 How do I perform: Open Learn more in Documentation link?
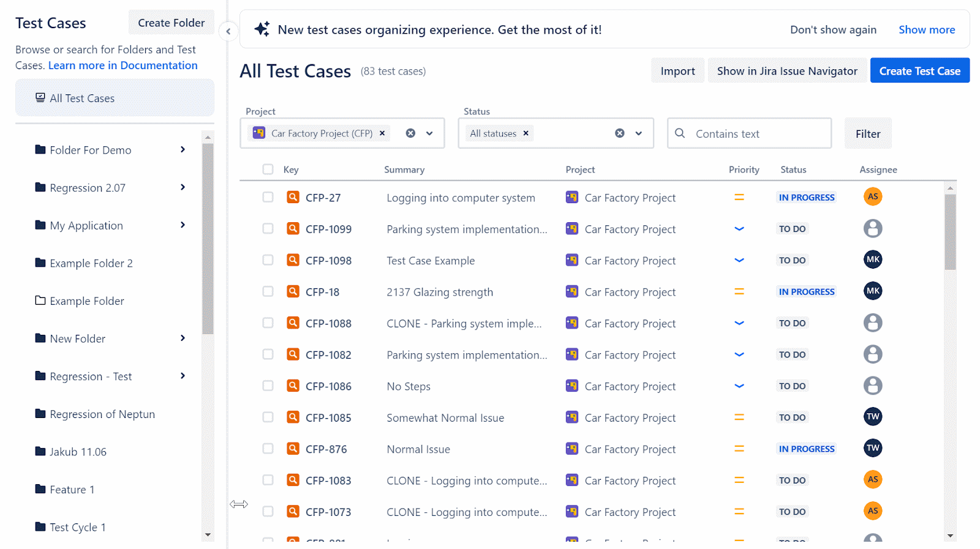[123, 65]
